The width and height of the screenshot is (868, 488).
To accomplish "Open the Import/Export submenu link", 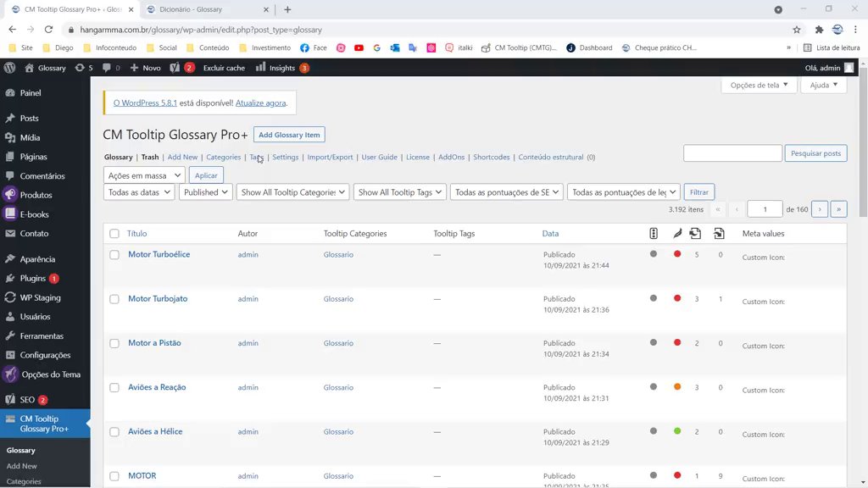I will [x=330, y=157].
